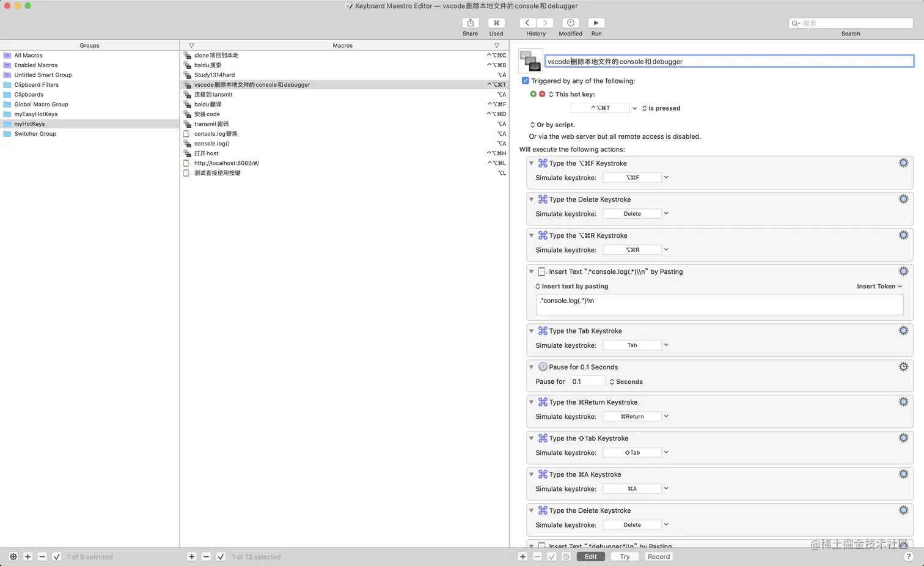Go back in History with left arrow
924x566 pixels.
tap(527, 23)
